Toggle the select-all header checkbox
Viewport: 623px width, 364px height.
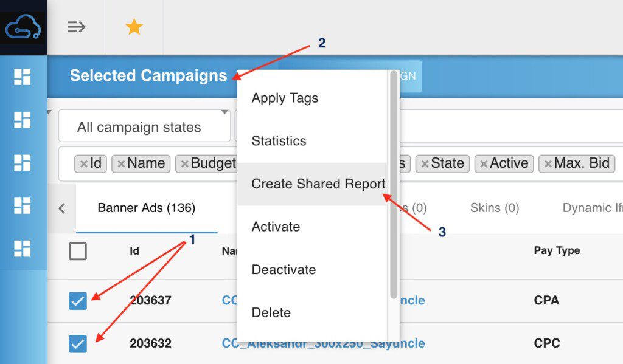(78, 251)
